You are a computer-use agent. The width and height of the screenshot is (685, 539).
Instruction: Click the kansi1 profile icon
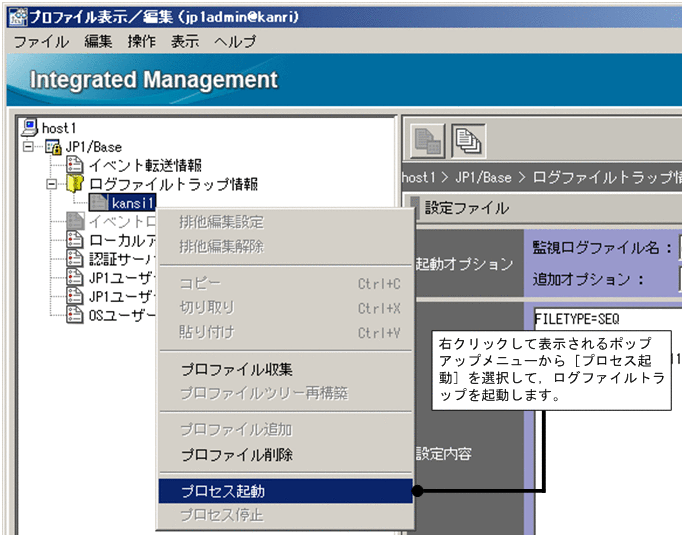tap(99, 202)
